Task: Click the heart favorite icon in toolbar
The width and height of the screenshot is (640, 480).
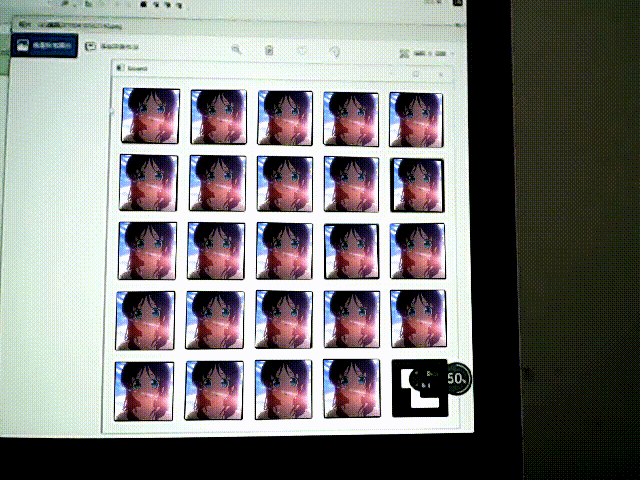Action: tap(302, 51)
